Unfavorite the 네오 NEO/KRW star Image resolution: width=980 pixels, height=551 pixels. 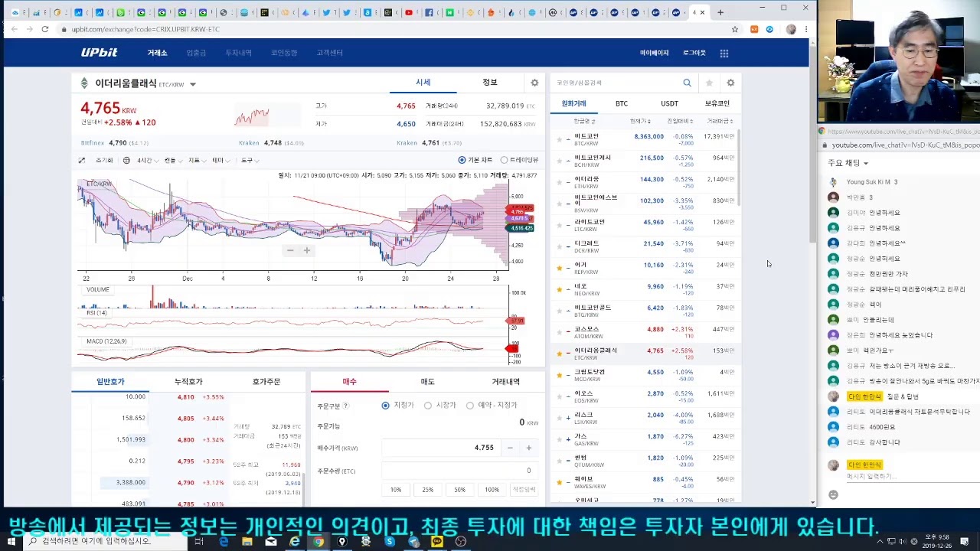[559, 289]
